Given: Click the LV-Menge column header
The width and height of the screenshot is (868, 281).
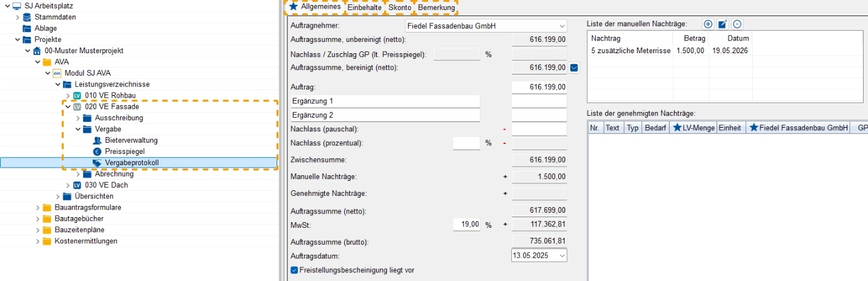Looking at the screenshot, I should click(693, 128).
